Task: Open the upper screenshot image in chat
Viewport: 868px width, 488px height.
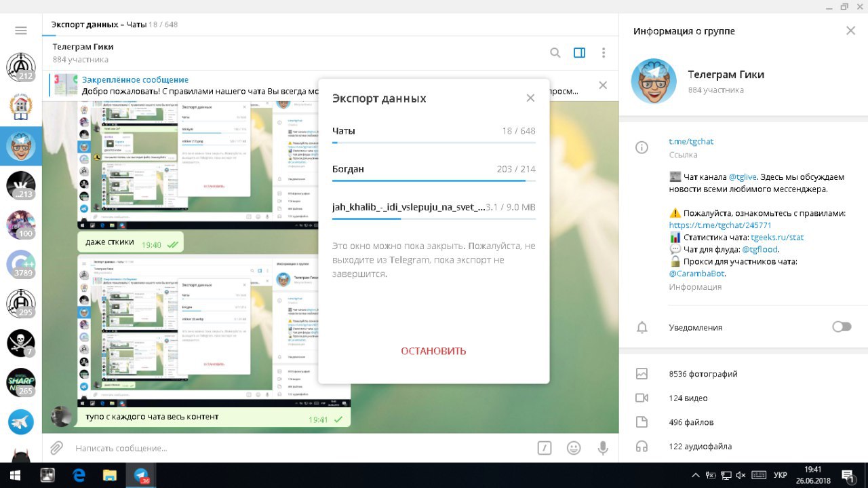Action: click(214, 165)
